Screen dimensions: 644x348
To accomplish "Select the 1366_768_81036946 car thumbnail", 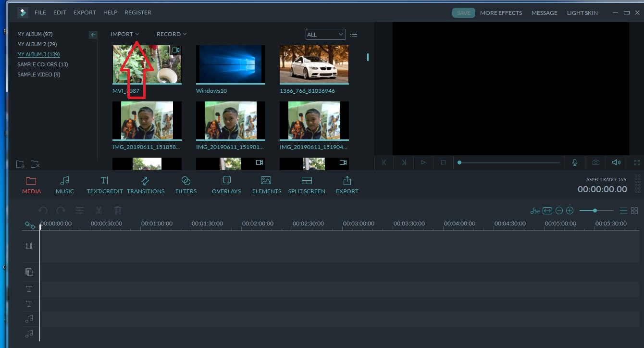I will (314, 64).
